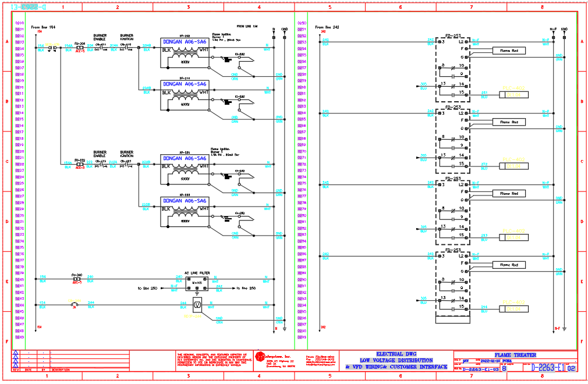Click the FU-240 fuse symbol

[x=77, y=279]
